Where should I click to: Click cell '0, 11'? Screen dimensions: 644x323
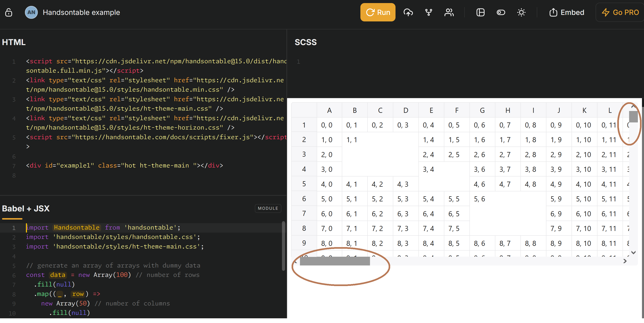tap(610, 125)
